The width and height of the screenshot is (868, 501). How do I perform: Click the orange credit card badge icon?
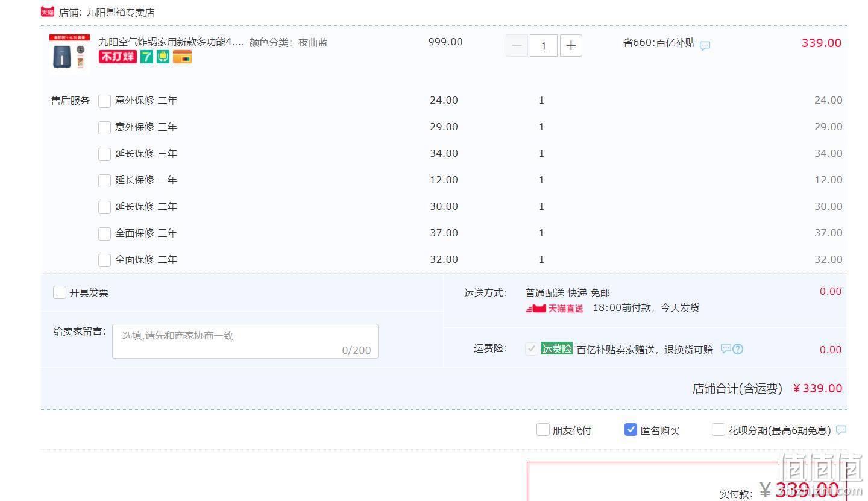[x=182, y=57]
